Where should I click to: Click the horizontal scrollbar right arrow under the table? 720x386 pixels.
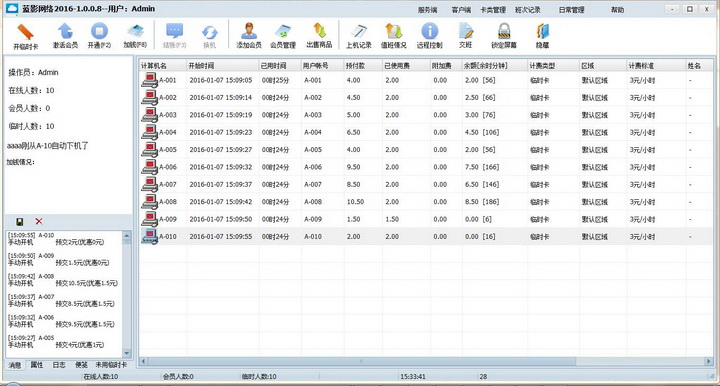(x=709, y=362)
